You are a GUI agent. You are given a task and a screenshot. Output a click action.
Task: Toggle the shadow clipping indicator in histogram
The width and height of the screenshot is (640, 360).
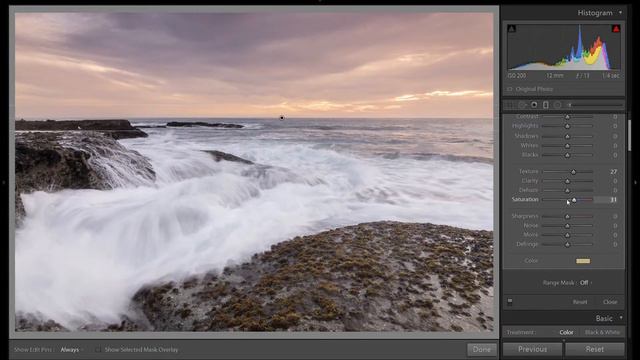pos(511,29)
